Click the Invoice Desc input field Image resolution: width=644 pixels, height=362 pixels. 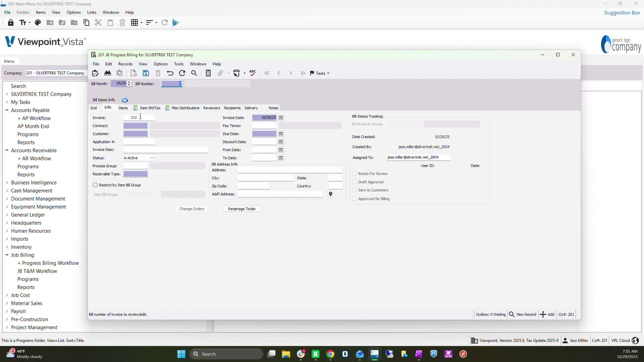(166, 150)
